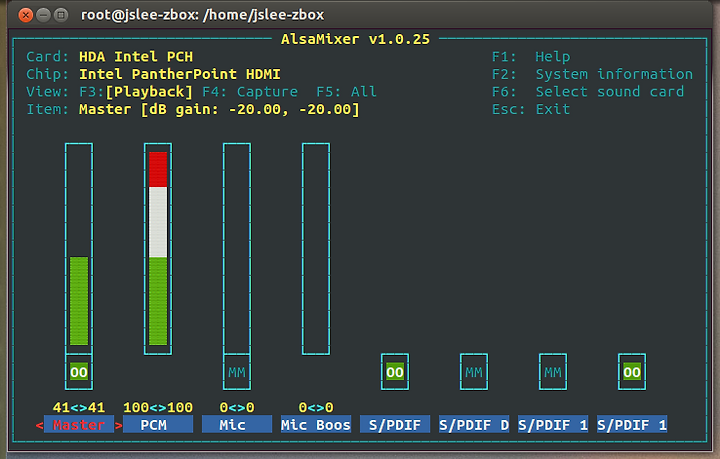This screenshot has width=720, height=459.
Task: Select the S/PDIF channel label
Action: pos(395,425)
